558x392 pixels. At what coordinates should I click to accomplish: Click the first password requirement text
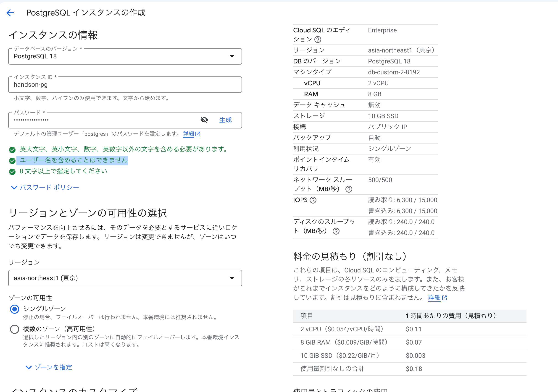(123, 149)
